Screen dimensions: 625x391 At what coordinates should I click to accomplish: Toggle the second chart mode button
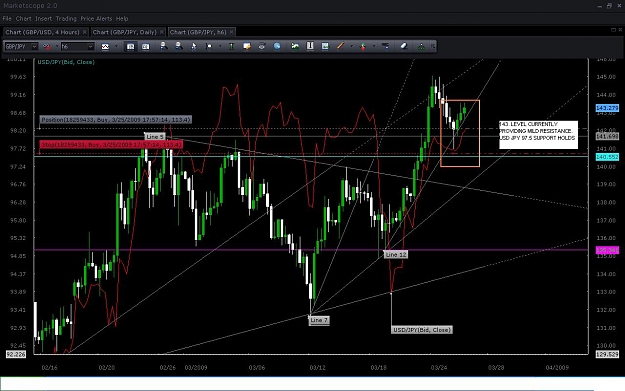coord(145,47)
